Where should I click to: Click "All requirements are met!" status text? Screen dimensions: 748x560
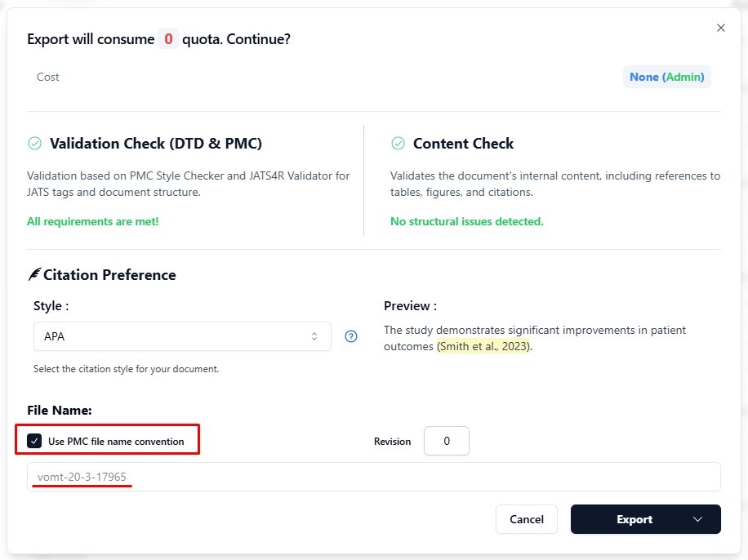point(92,221)
